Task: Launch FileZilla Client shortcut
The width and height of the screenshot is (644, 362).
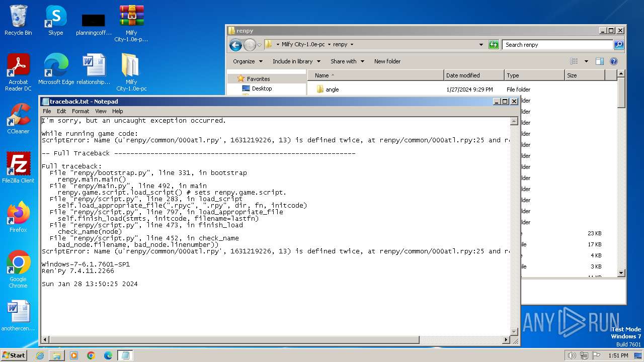Action: click(x=18, y=168)
